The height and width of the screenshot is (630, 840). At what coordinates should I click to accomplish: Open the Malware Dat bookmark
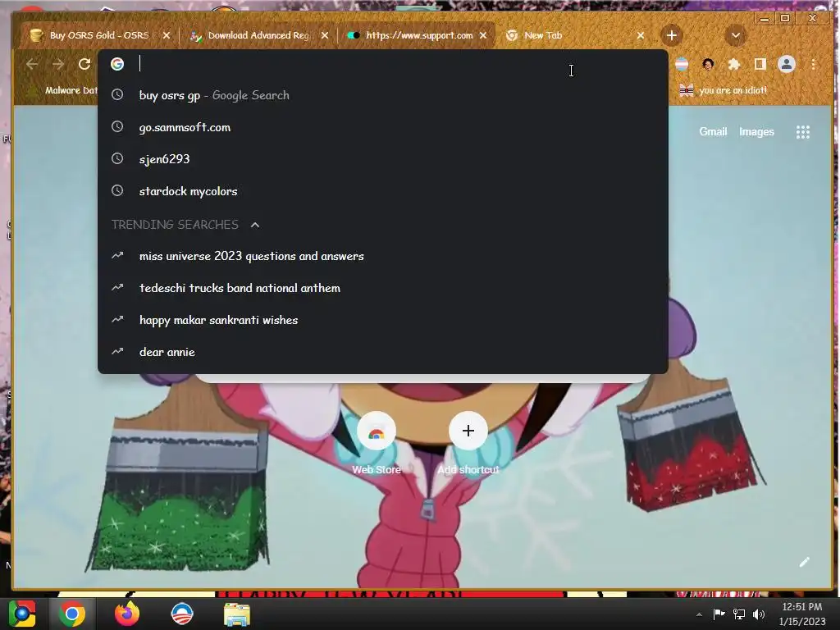point(62,90)
